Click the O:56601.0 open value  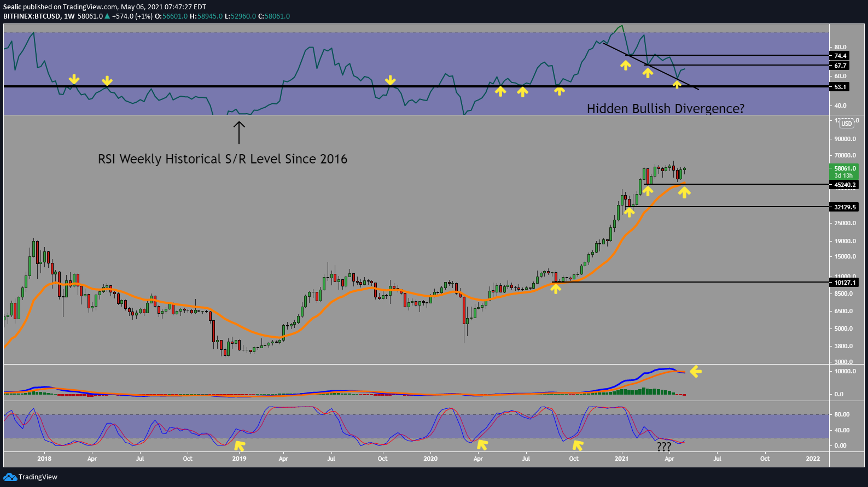pos(171,16)
